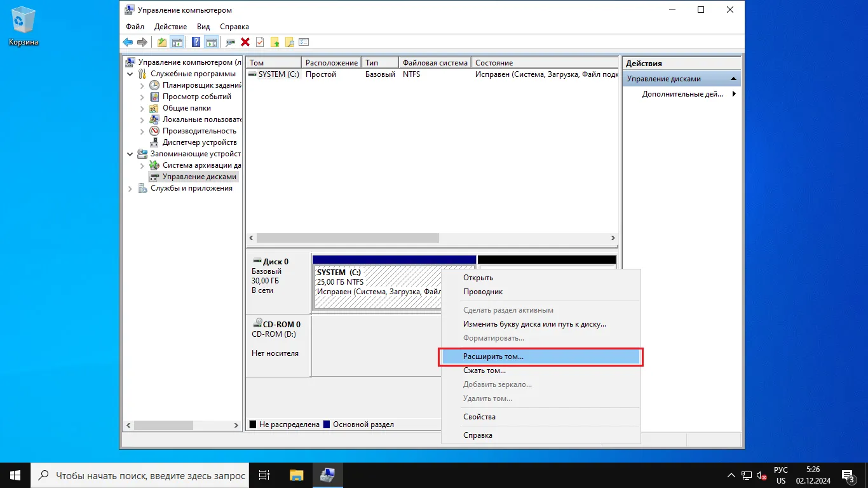Click the Up one level folder icon

(162, 43)
